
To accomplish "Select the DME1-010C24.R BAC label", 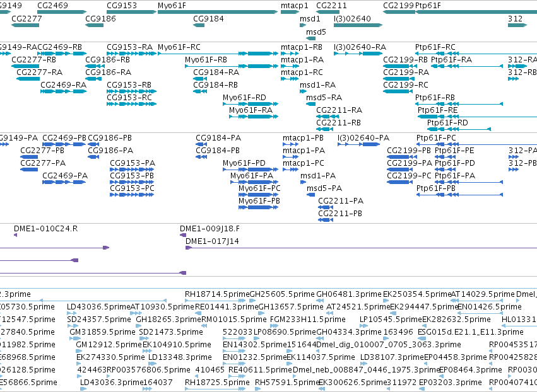I will (45, 229).
